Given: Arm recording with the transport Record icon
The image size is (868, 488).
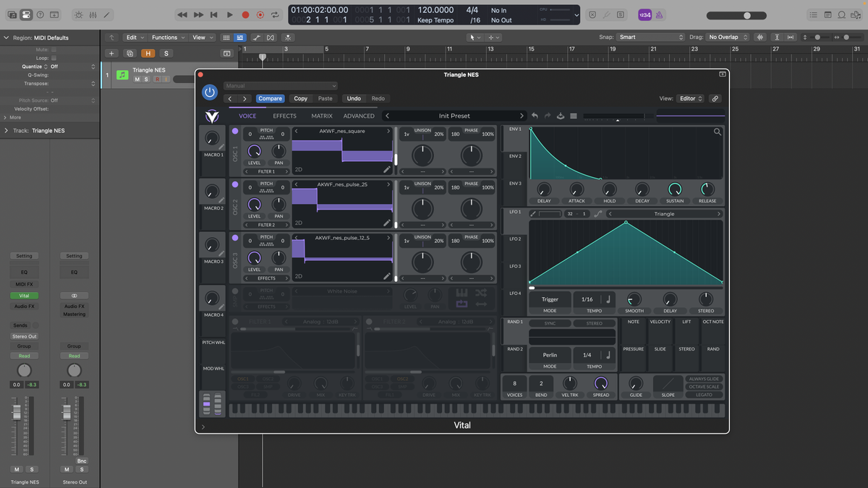Looking at the screenshot, I should coord(245,14).
